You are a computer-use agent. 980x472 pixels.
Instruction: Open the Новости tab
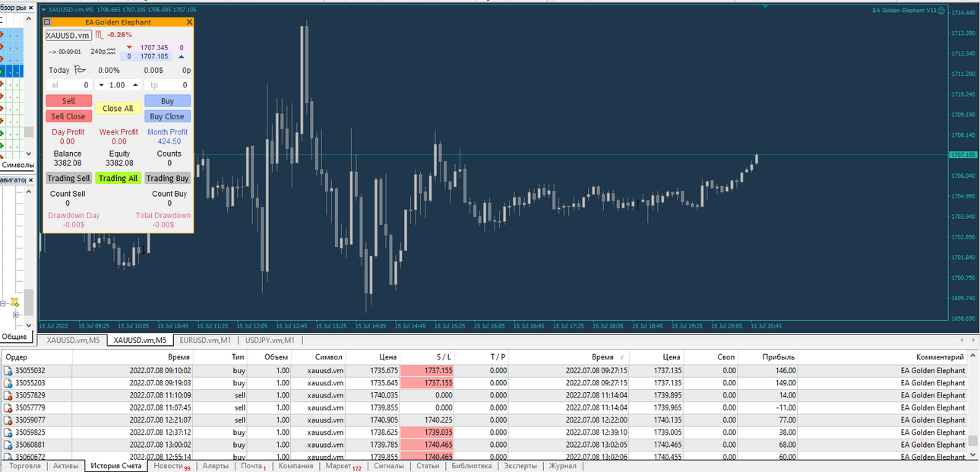(x=172, y=466)
